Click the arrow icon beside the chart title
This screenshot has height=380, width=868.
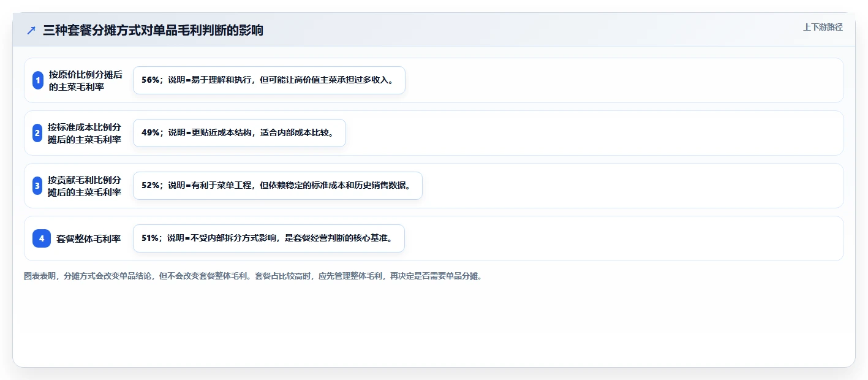click(x=31, y=31)
